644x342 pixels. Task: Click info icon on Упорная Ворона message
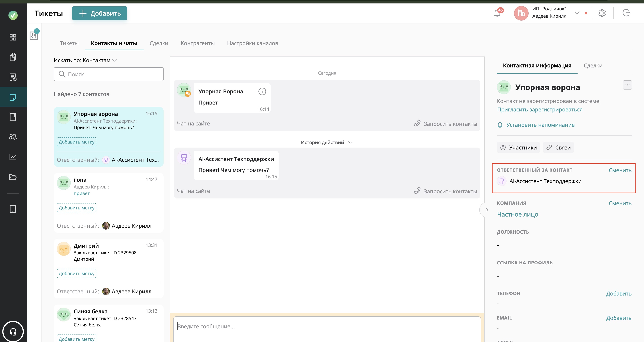click(262, 92)
